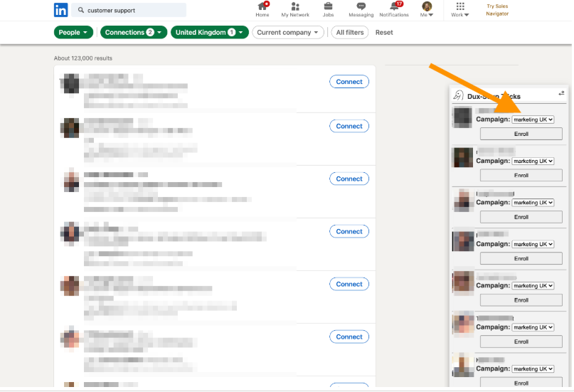Click Try Sales Navigator link
Screen dimensions: 574x392
497,10
